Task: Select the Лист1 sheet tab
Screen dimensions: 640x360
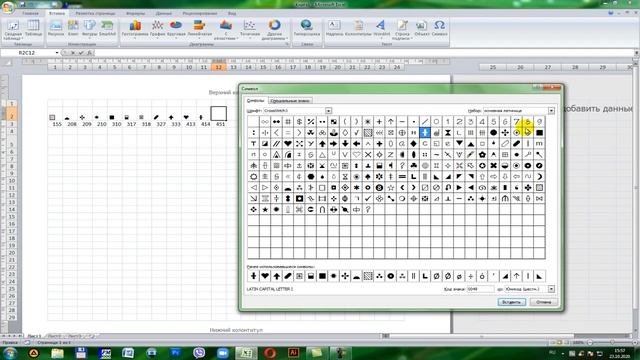Action: (34, 336)
